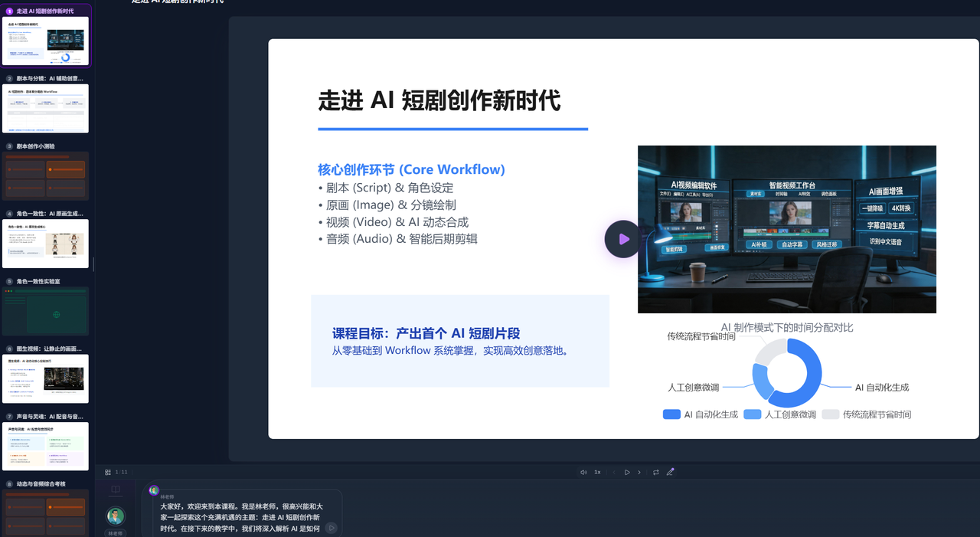Play the video on the slide
This screenshot has height=537, width=980.
[623, 239]
